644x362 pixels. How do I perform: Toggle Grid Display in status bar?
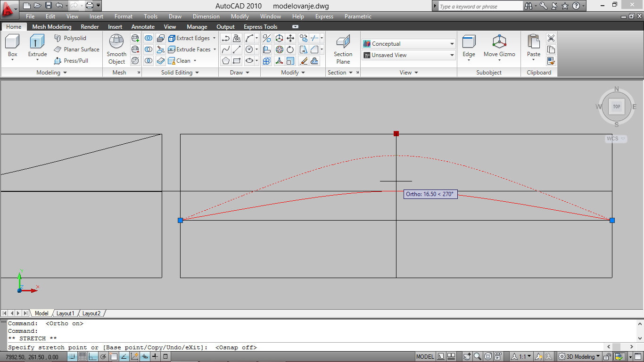[x=83, y=357]
